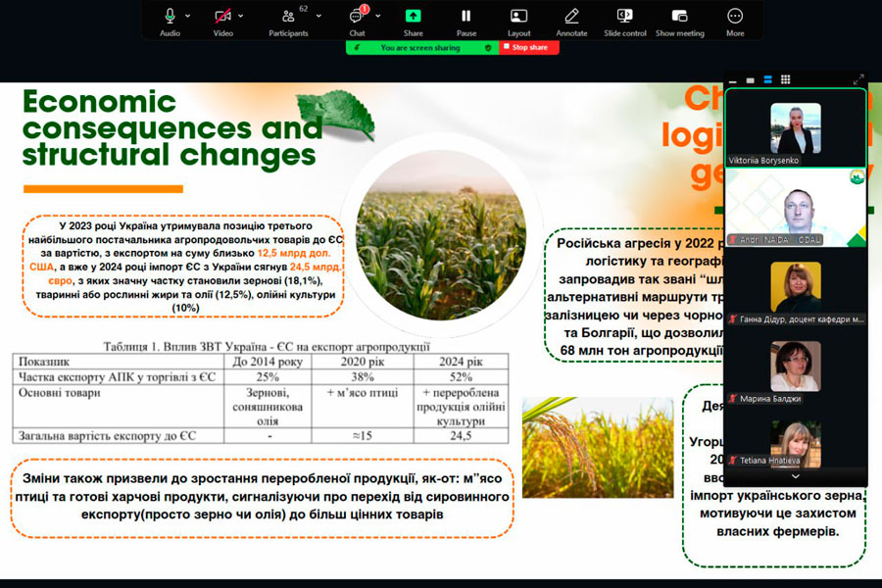This screenshot has height=588, width=882.
Task: Expand Audio options arrow
Action: [188, 16]
